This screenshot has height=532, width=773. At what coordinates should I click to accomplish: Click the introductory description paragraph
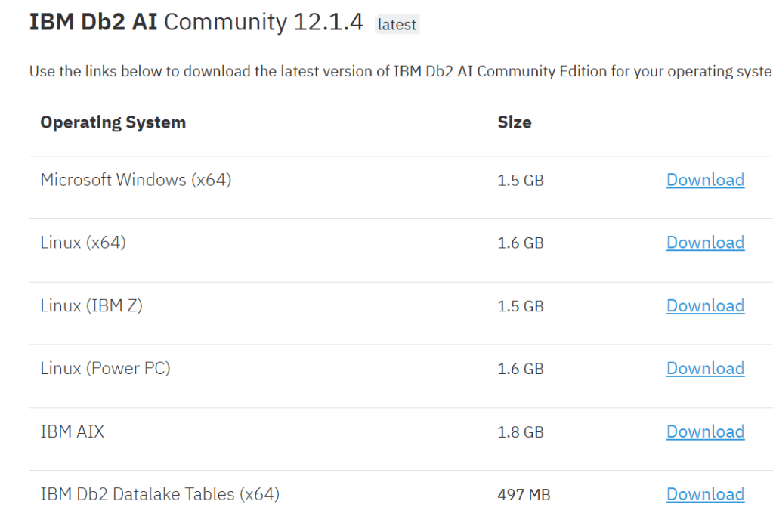(x=400, y=72)
